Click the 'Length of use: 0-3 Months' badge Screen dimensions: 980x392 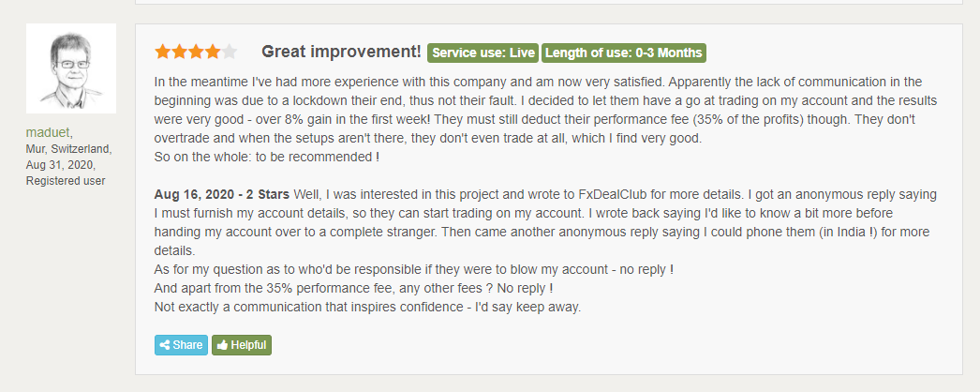623,53
